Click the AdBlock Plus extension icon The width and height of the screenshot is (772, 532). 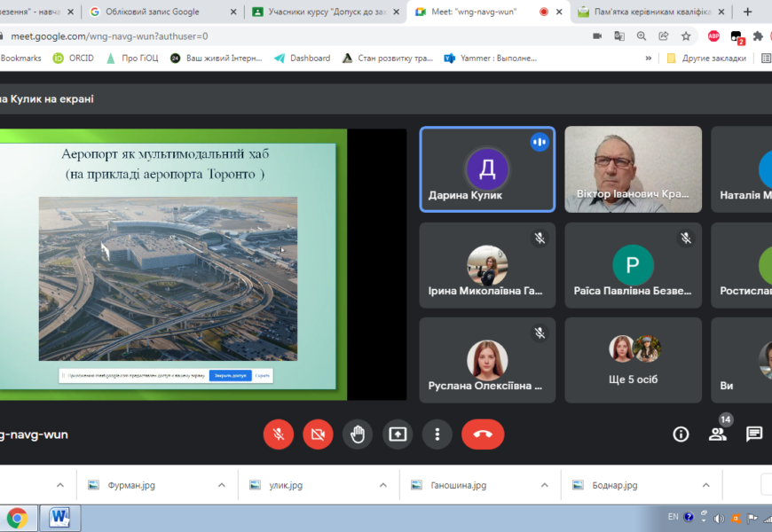(x=713, y=36)
